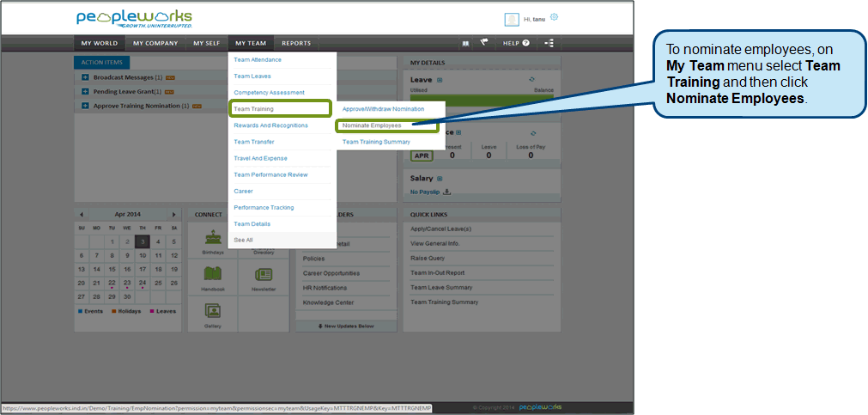Expand Pending Leave Grant action item
Viewport: 868px width, 415px height.
coord(85,91)
